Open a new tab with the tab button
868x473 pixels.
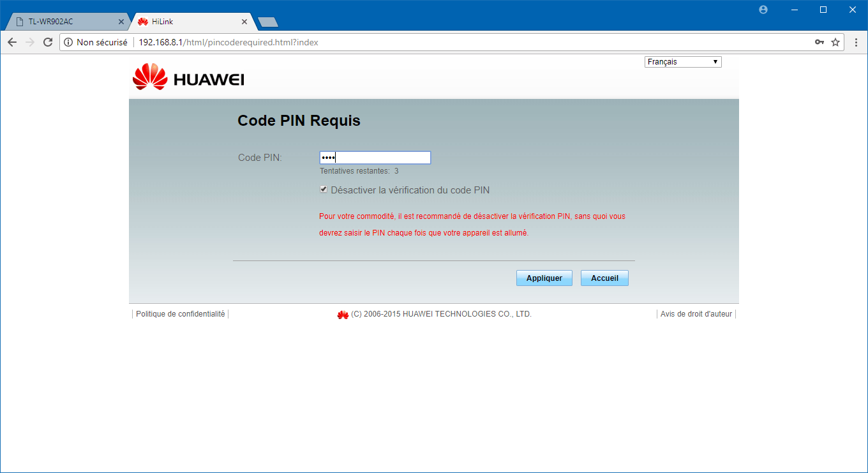267,22
